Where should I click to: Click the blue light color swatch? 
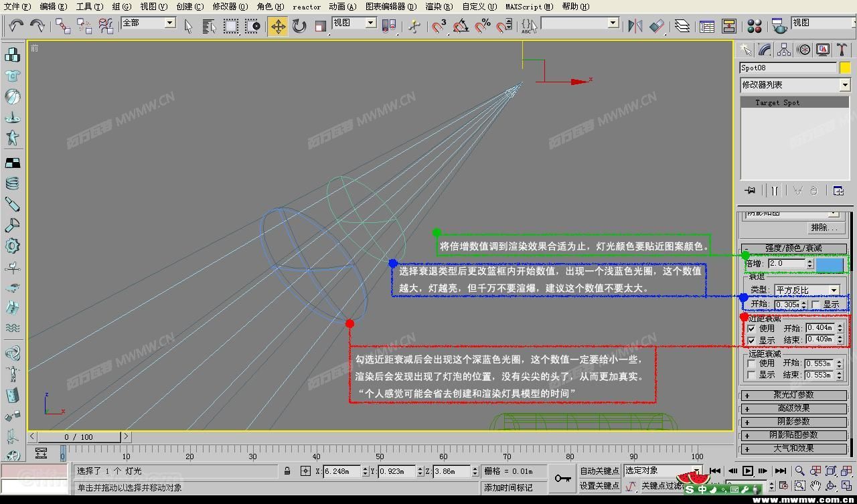[830, 264]
